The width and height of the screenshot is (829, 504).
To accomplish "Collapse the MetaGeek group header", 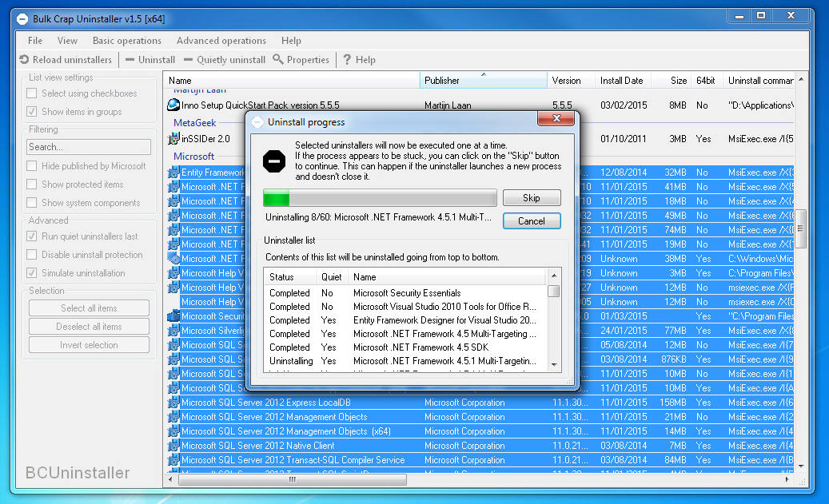I will pos(194,123).
